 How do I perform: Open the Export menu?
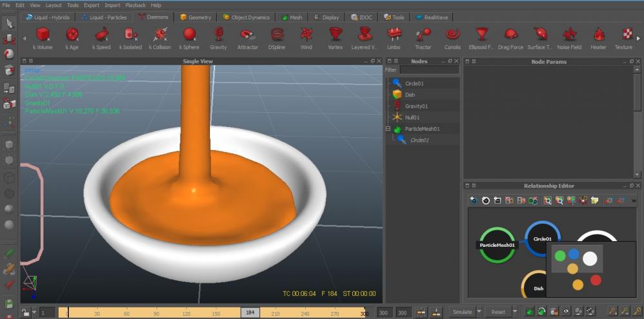(91, 5)
